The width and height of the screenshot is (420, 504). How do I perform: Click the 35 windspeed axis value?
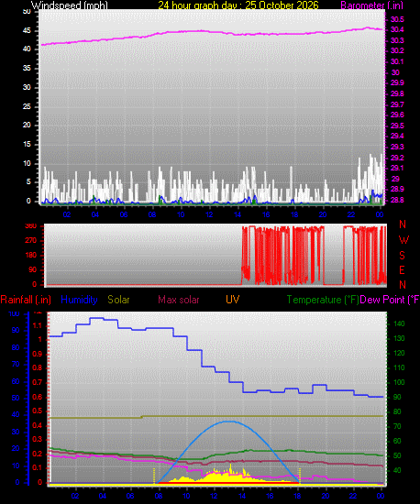[27, 69]
